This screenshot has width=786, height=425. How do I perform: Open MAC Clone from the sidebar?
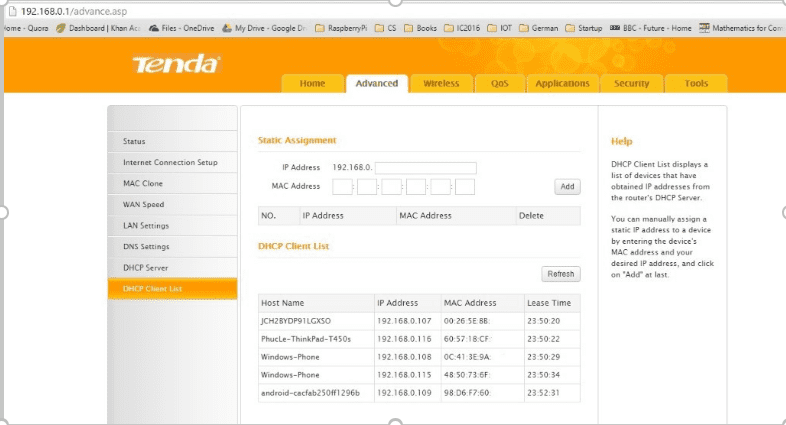point(143,184)
